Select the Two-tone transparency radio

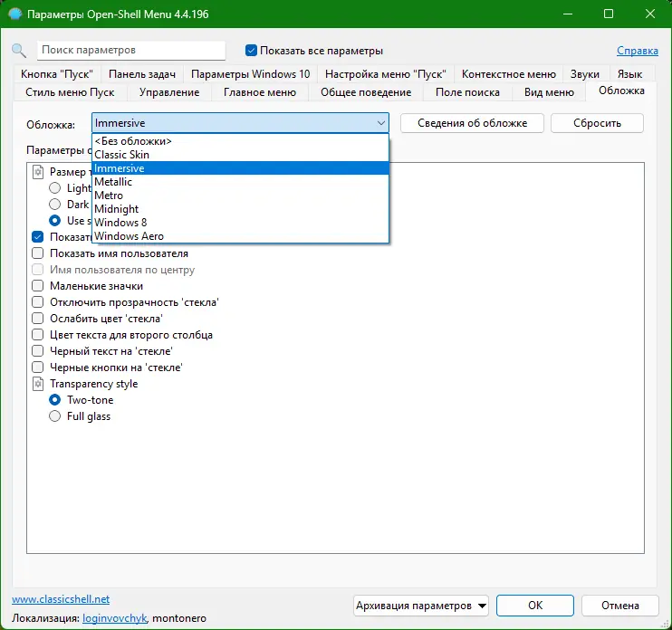[55, 399]
